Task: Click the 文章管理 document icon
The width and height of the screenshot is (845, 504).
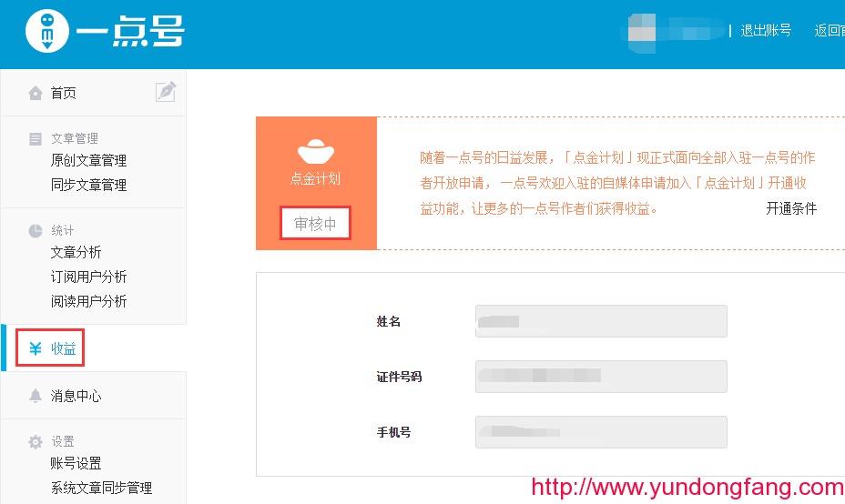Action: point(36,139)
